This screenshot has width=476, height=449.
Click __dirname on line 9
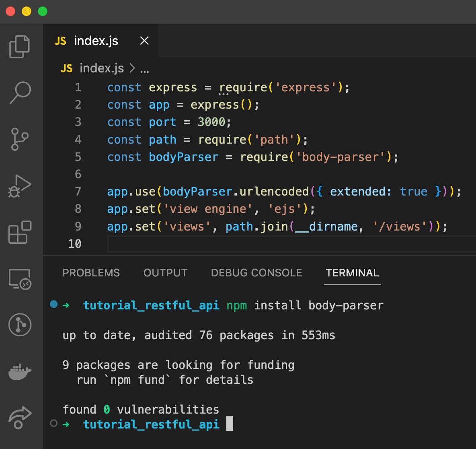click(326, 227)
